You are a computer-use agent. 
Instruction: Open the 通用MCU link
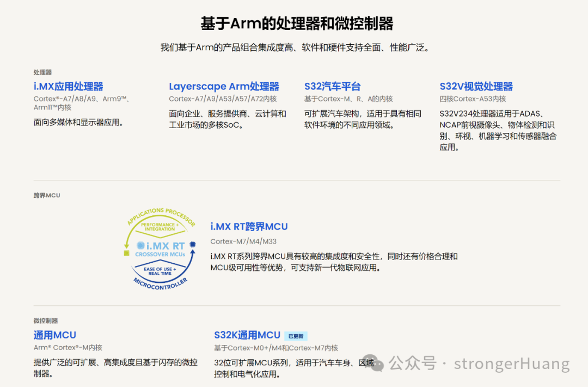tap(54, 335)
